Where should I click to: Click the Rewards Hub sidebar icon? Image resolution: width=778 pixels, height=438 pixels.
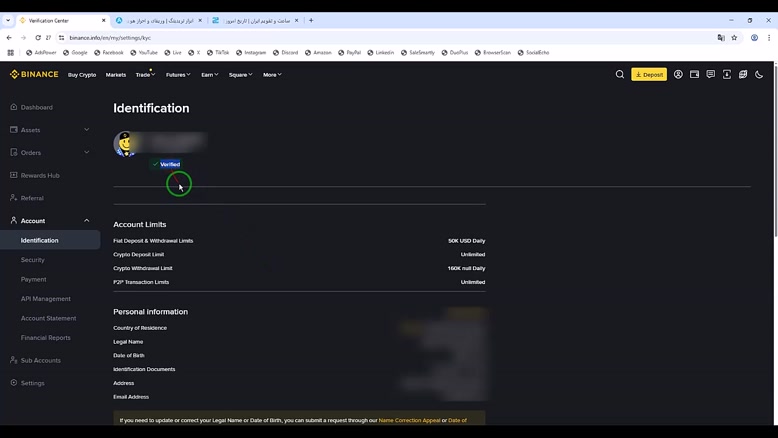[x=13, y=175]
